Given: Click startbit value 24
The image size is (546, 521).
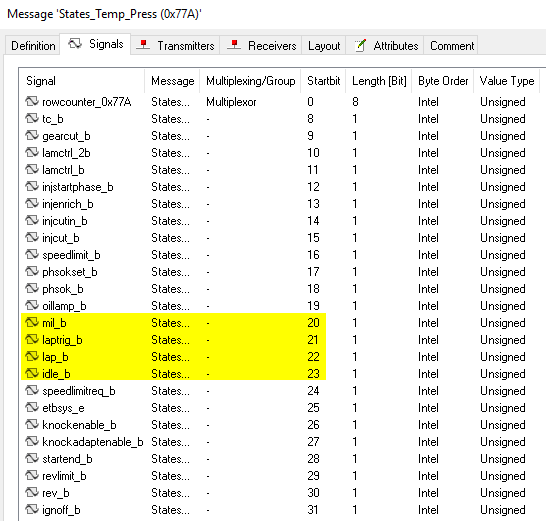Looking at the screenshot, I should pyautogui.click(x=313, y=391).
